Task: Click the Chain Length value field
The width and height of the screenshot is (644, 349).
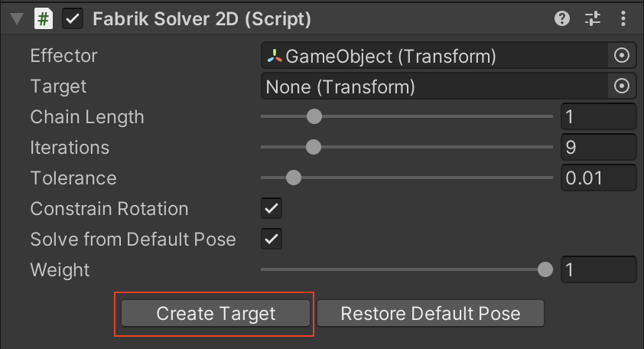Action: point(599,117)
